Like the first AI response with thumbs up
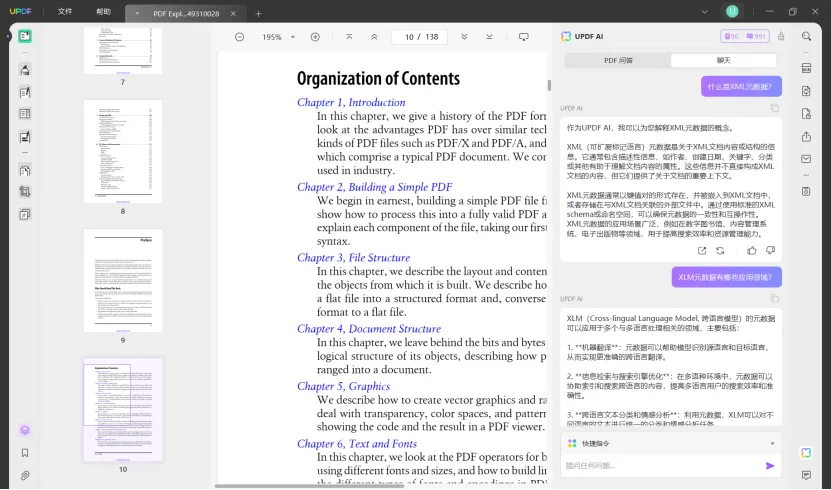This screenshot has height=490, width=831. [752, 250]
